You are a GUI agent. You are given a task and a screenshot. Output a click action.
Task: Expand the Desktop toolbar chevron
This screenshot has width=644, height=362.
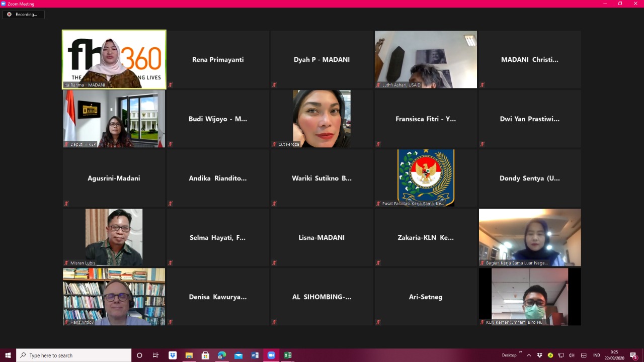pos(520,352)
